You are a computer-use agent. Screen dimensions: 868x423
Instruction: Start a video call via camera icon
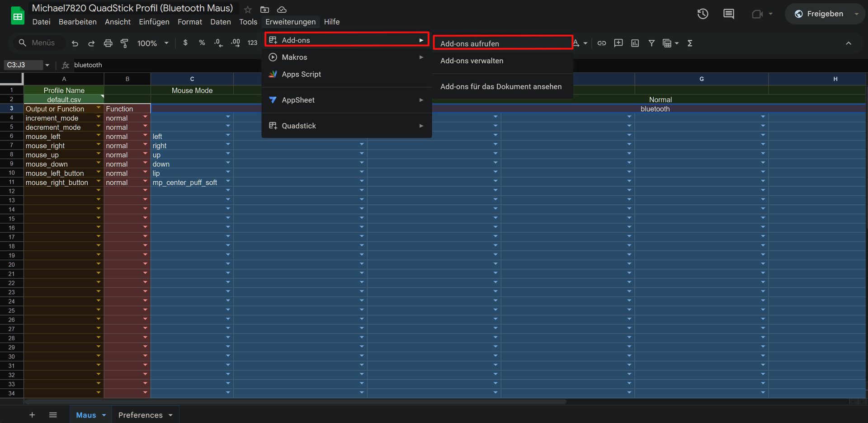click(x=758, y=14)
